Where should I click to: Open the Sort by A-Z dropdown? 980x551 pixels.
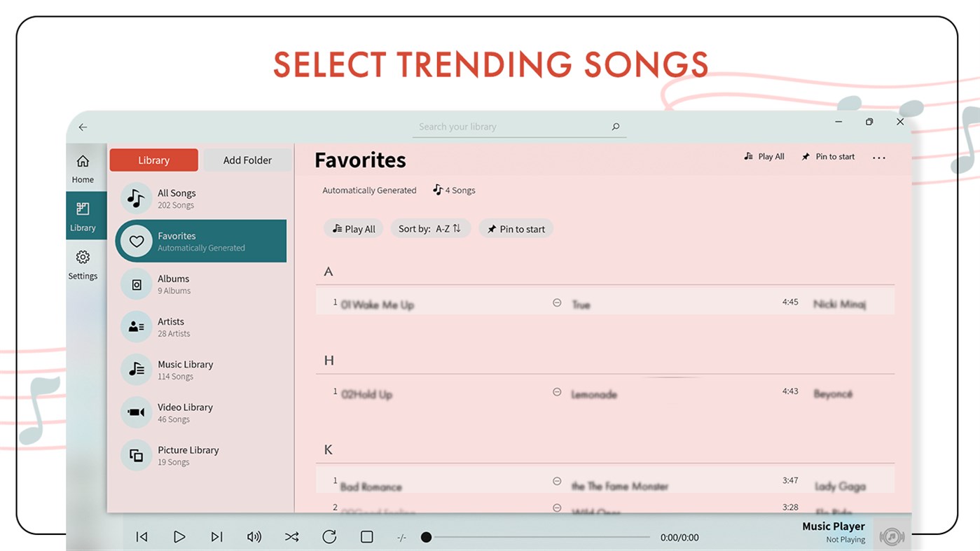pos(431,228)
